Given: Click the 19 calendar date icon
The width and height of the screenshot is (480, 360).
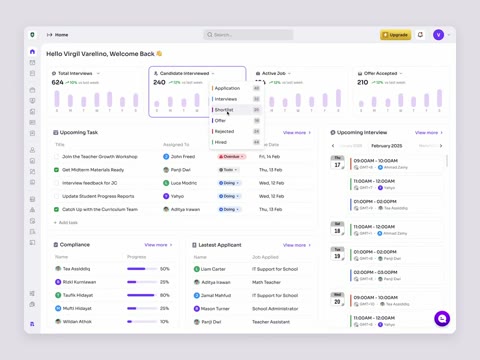Looking at the screenshot, I should [x=337, y=254].
